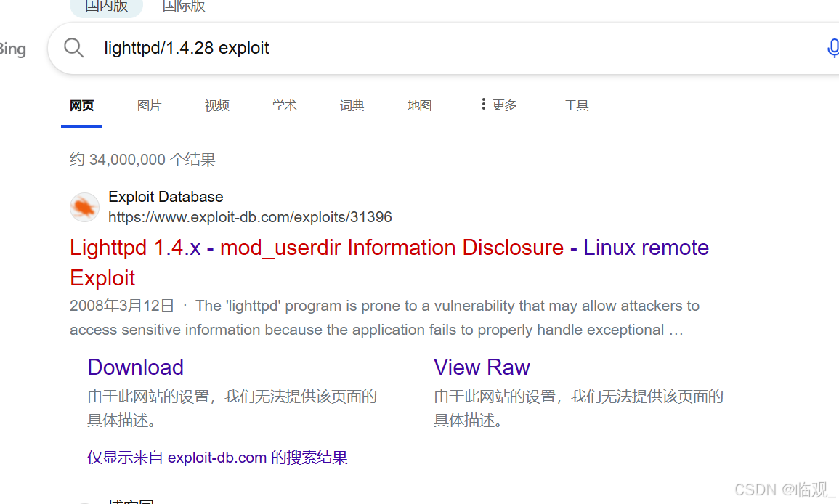839x504 pixels.
Task: Select the 学术 results tab
Action: 284,105
